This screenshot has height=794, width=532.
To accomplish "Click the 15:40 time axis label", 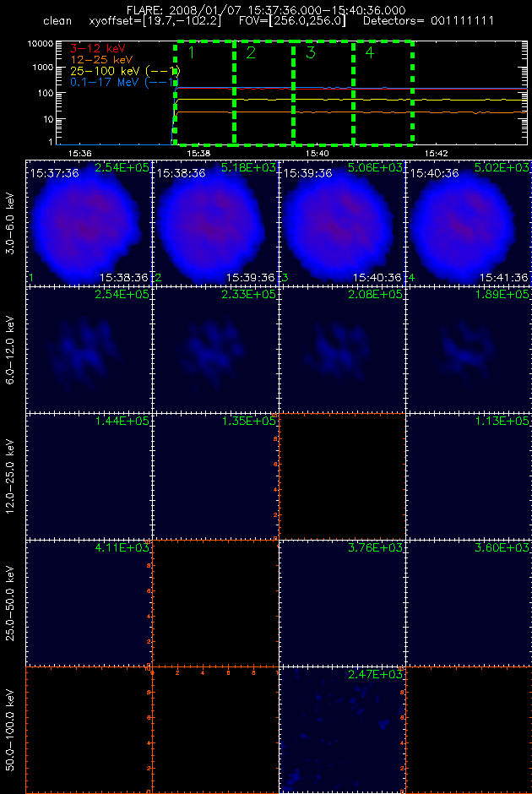I will 318,152.
